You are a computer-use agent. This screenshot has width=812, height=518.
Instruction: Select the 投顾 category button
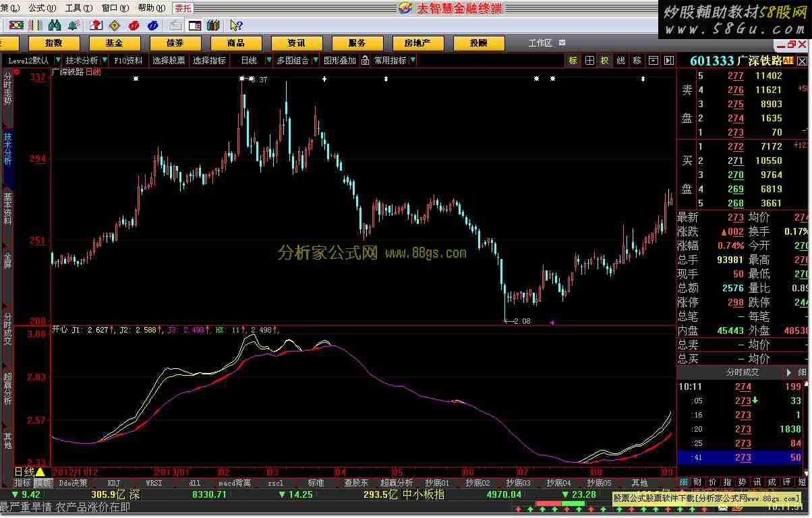(479, 42)
